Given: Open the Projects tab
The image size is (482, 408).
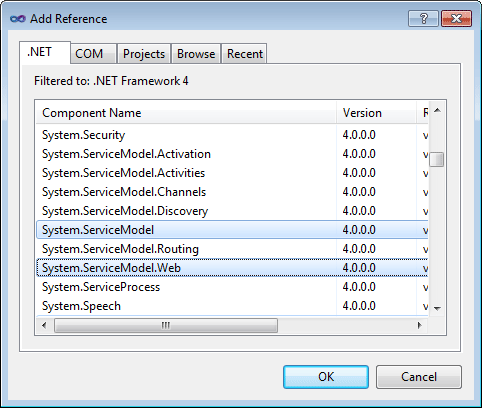Looking at the screenshot, I should pyautogui.click(x=144, y=54).
